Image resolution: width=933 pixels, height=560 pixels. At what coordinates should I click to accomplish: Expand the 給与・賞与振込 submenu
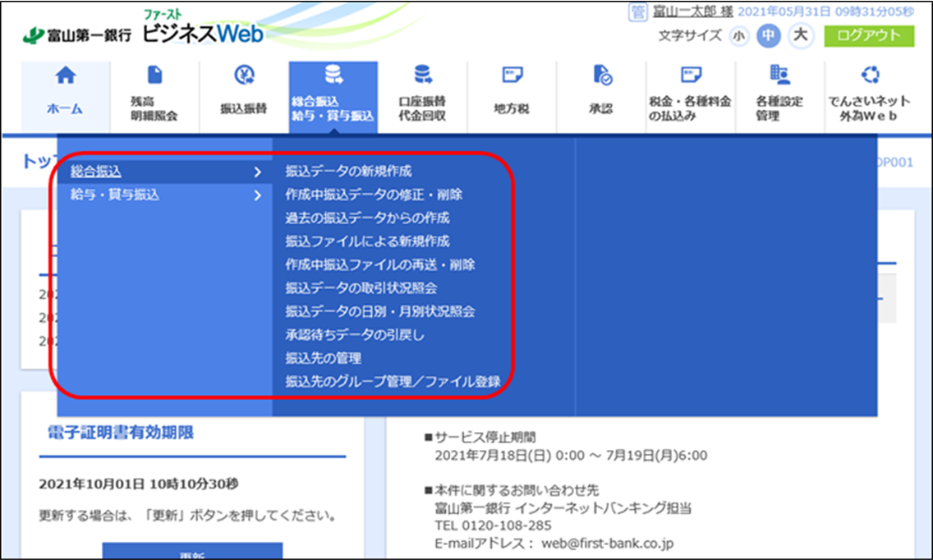click(164, 195)
